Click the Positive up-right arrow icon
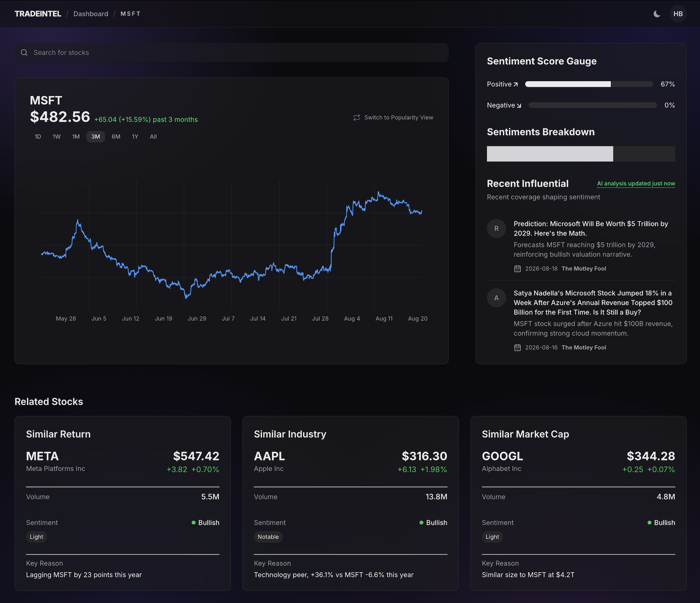 point(516,85)
